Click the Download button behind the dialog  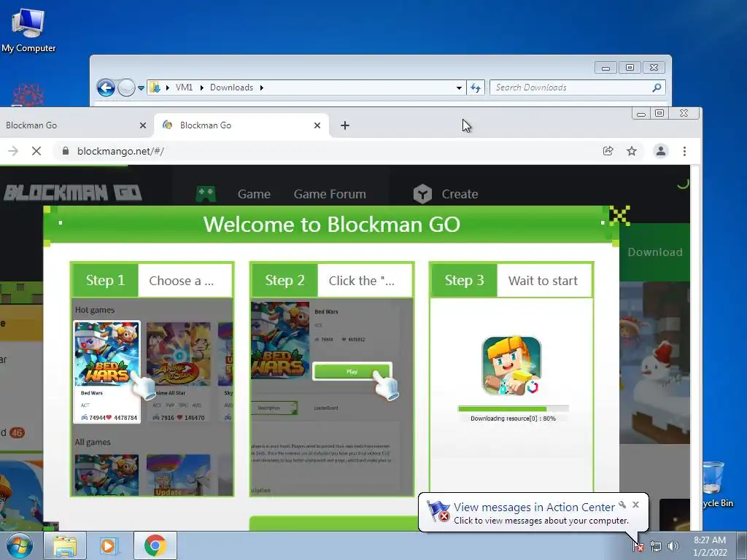pyautogui.click(x=654, y=252)
